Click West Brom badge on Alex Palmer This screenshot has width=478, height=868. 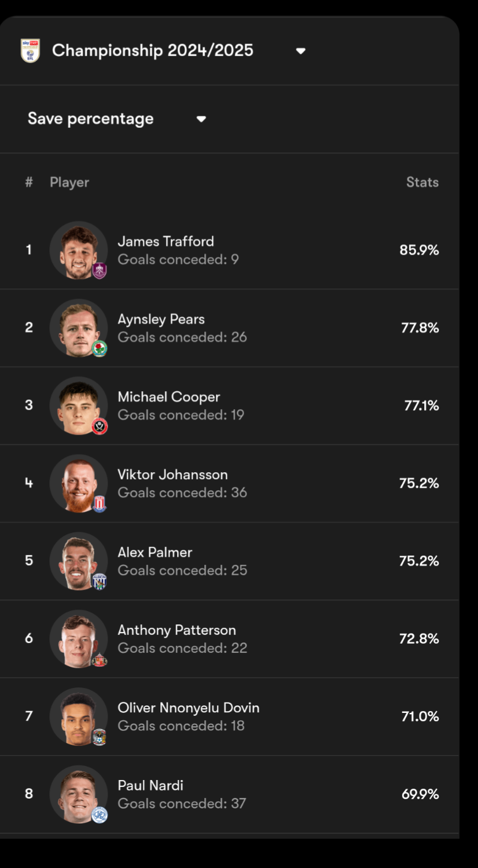(x=100, y=582)
